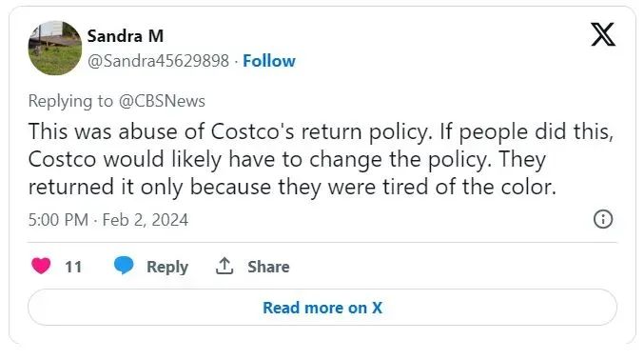Click the Feb 2, 2024 date

pos(146,220)
